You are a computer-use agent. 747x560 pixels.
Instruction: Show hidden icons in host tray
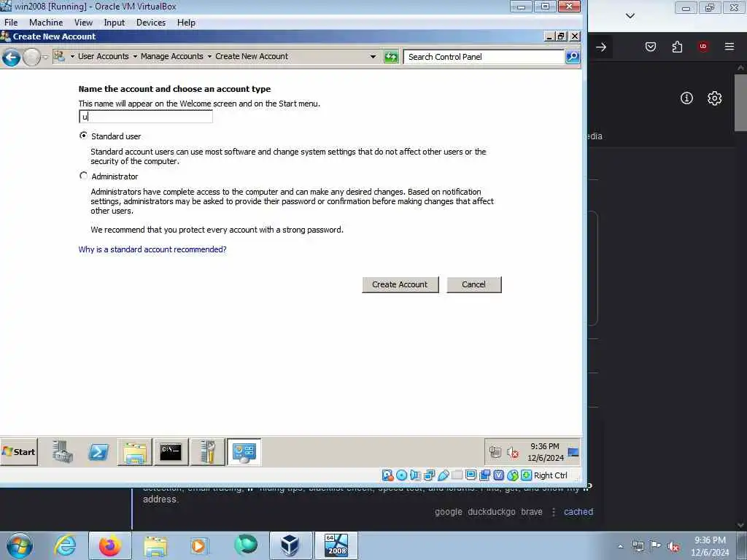point(620,546)
